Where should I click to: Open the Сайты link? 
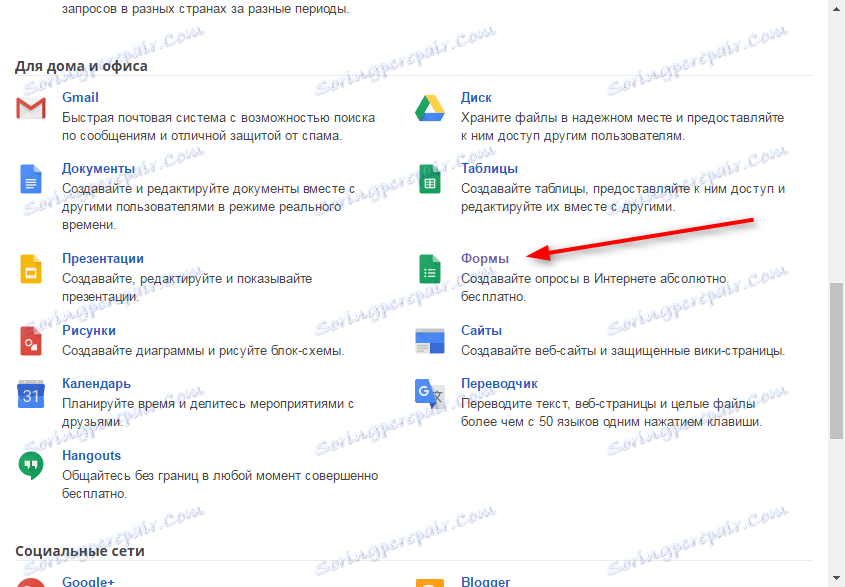tap(481, 330)
